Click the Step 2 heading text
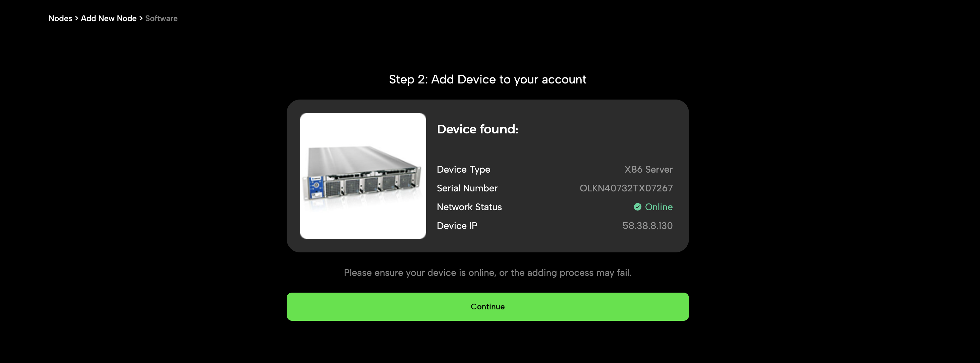Image resolution: width=980 pixels, height=363 pixels. coord(487,79)
